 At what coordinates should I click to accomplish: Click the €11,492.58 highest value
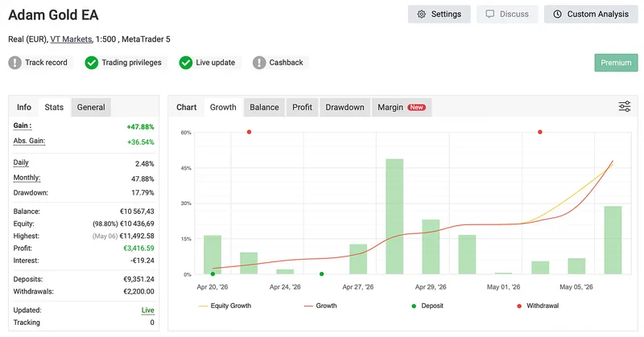(x=137, y=236)
